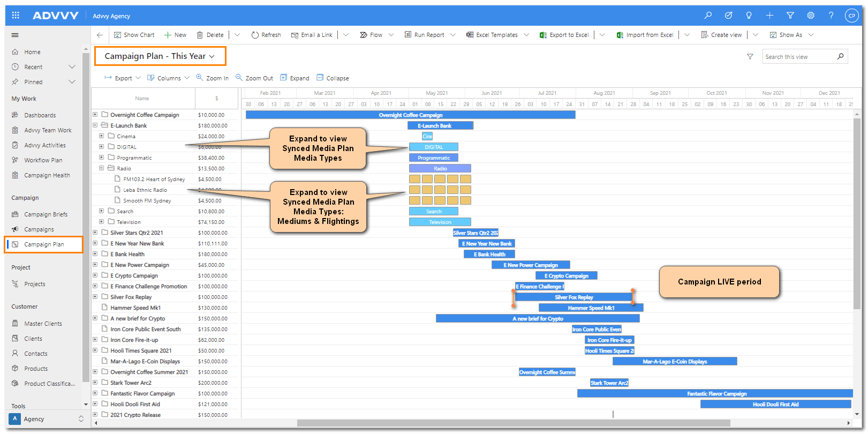
Task: Click the Silver Fox Replay gantt bar
Action: [573, 297]
